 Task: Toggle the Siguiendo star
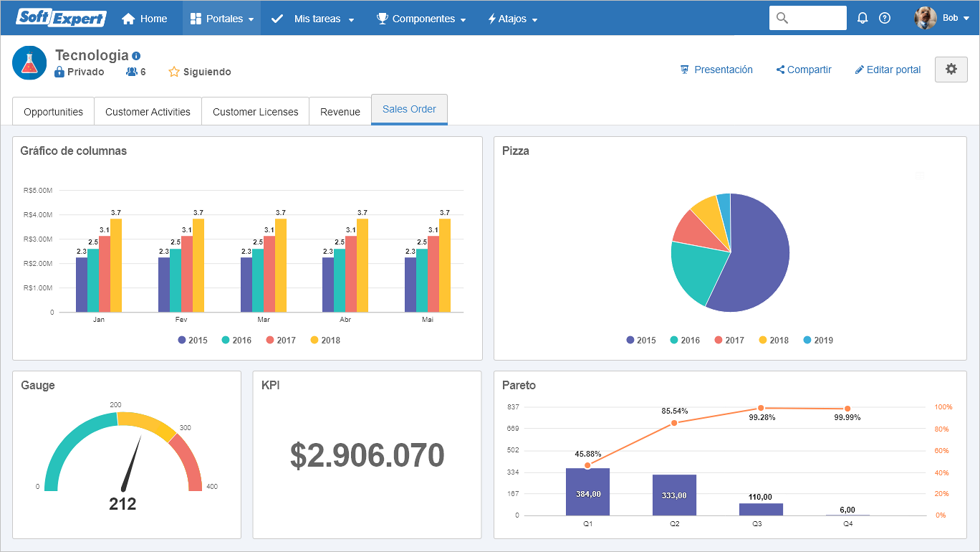[x=174, y=72]
